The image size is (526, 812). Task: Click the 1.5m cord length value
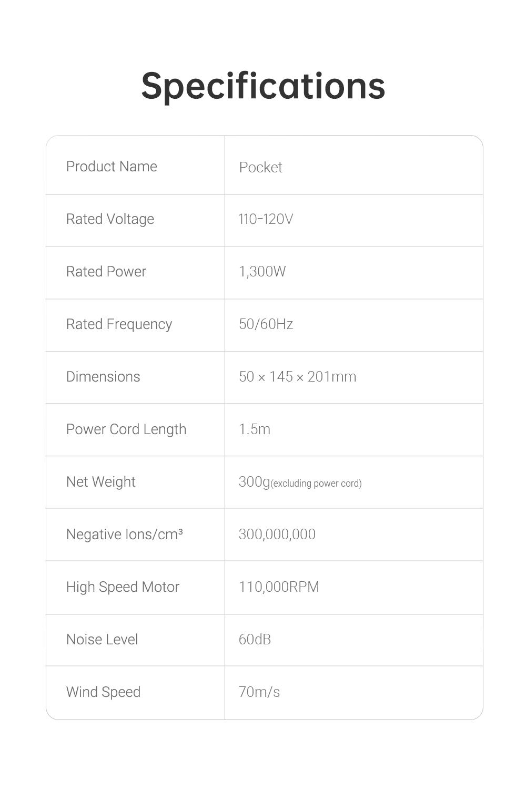pos(255,429)
